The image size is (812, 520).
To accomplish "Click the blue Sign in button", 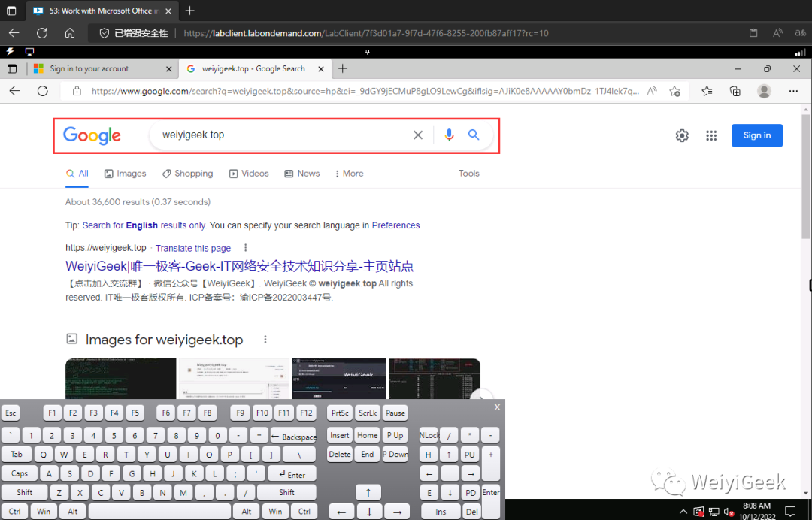I will (756, 135).
